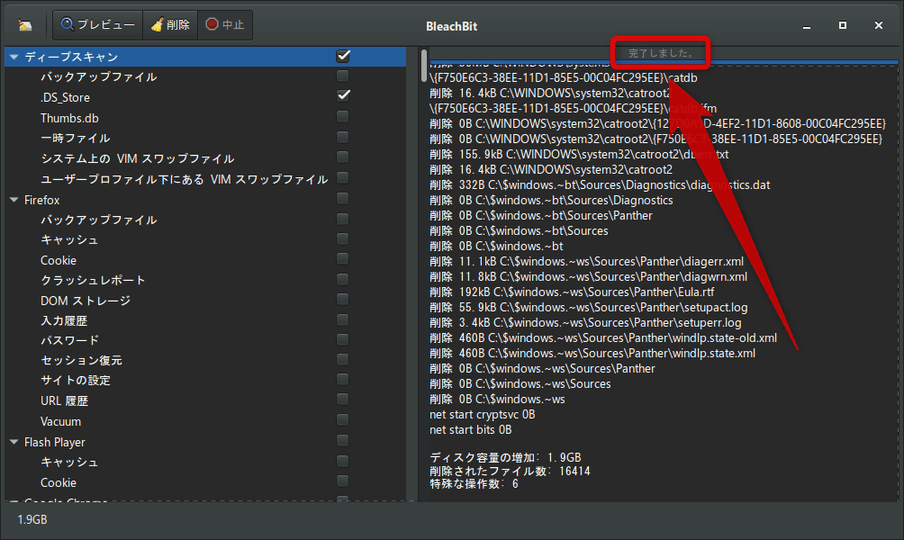Image resolution: width=904 pixels, height=540 pixels.
Task: Enable the Firefox category checkbox
Action: pyautogui.click(x=342, y=198)
